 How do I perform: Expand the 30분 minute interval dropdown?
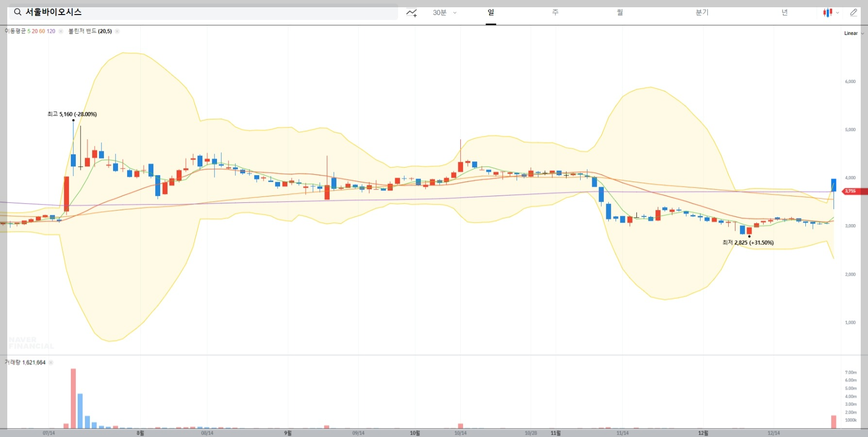(445, 13)
